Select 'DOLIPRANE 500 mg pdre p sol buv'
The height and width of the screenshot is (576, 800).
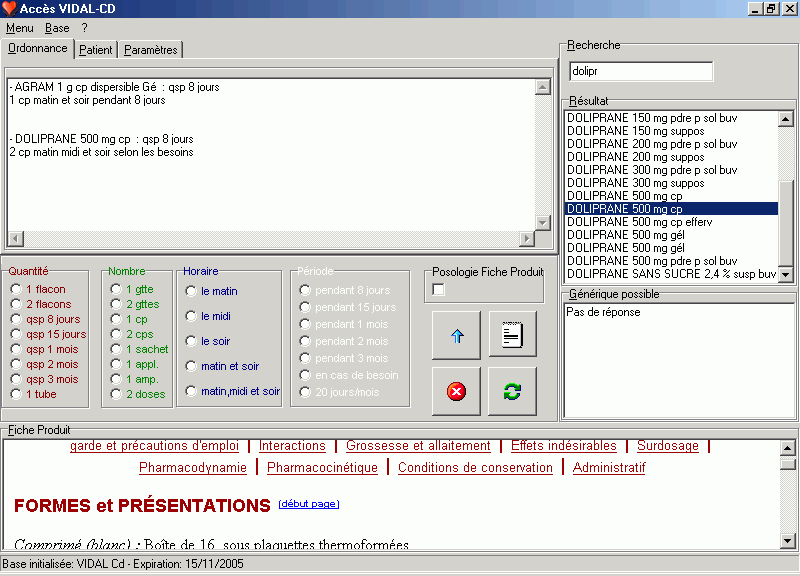(x=671, y=261)
